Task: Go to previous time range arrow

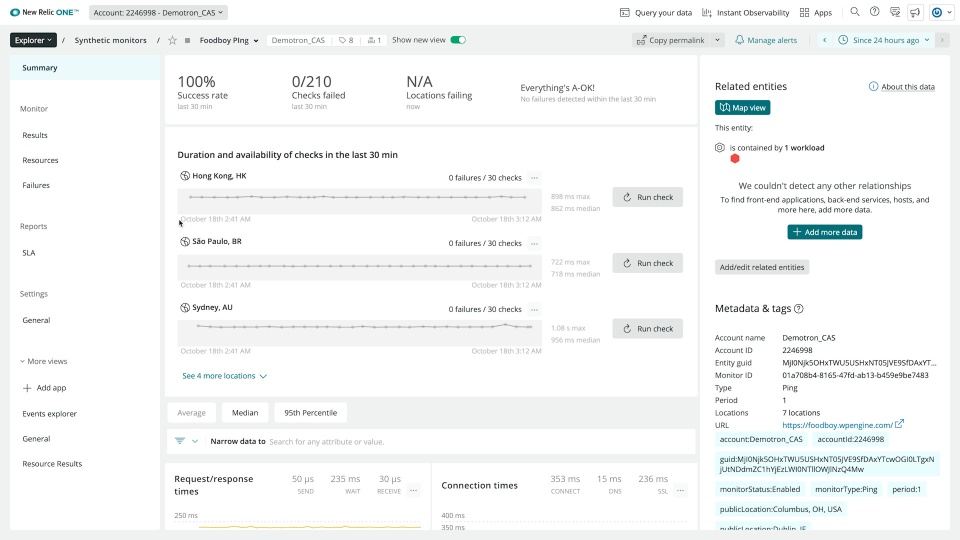Action: point(825,40)
